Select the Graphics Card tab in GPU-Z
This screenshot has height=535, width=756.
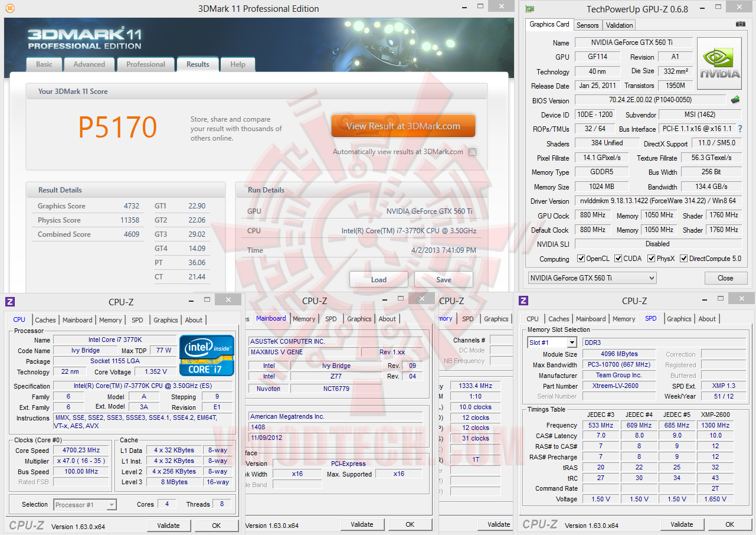click(549, 24)
